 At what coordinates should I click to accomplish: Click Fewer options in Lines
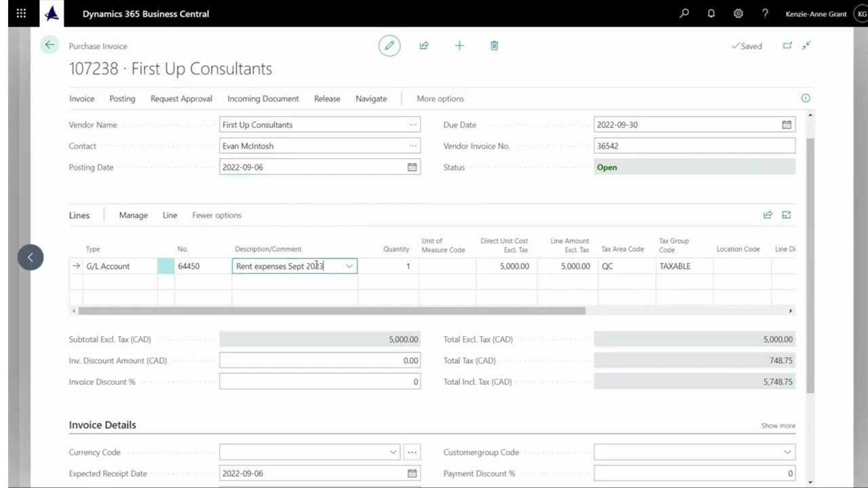(x=216, y=215)
